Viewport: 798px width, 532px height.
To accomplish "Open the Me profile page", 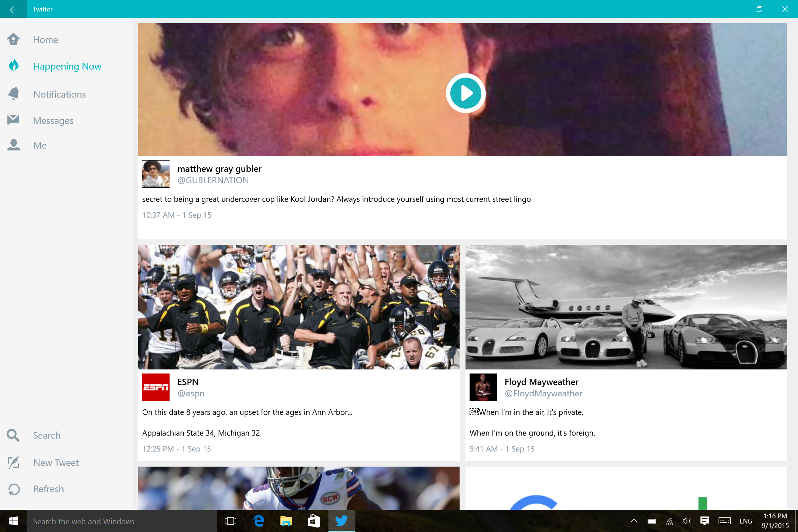I will [x=40, y=145].
